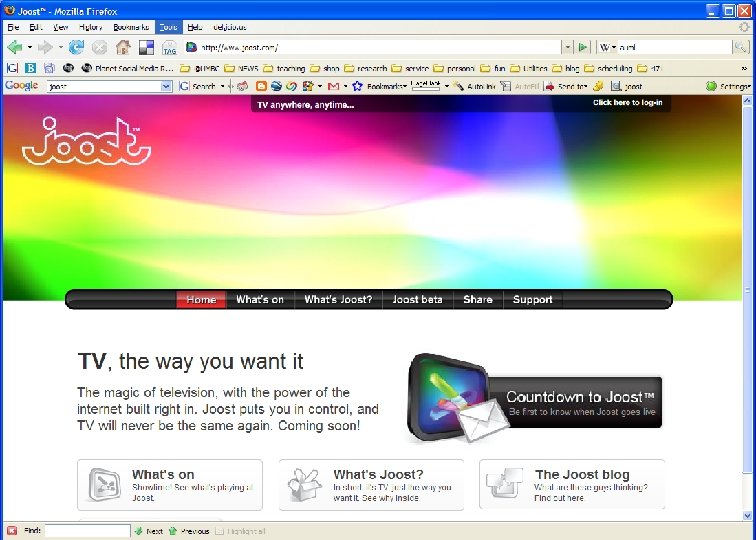Open del.icio.us bookmarks checkerboard icon
This screenshot has width=756, height=540.
click(x=146, y=47)
